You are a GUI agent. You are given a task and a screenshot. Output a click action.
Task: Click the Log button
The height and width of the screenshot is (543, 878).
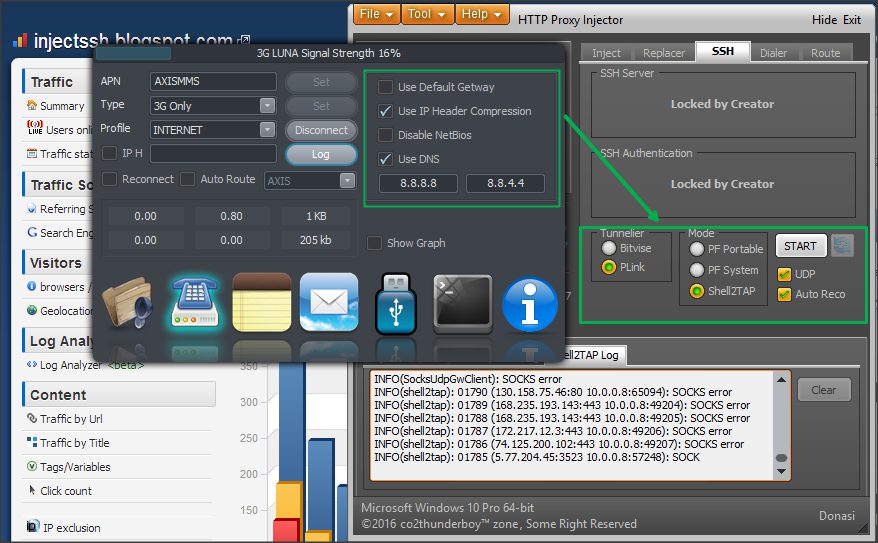pyautogui.click(x=321, y=154)
